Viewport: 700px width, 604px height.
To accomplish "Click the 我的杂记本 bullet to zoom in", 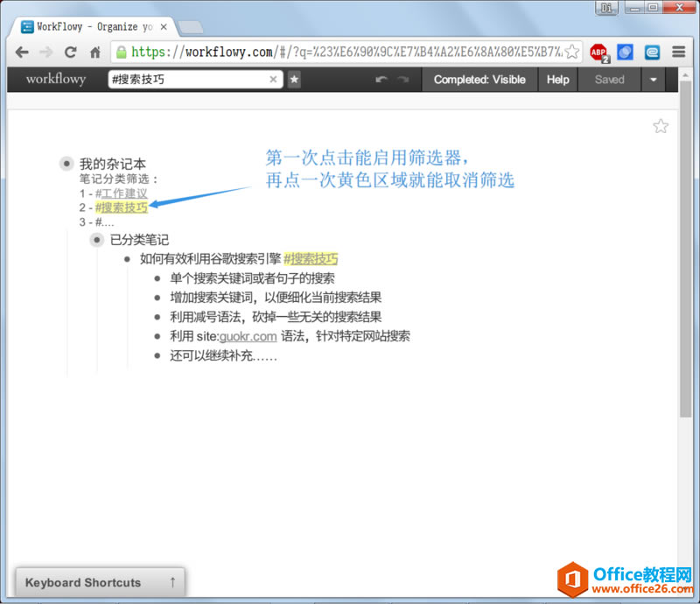I will coord(66,163).
